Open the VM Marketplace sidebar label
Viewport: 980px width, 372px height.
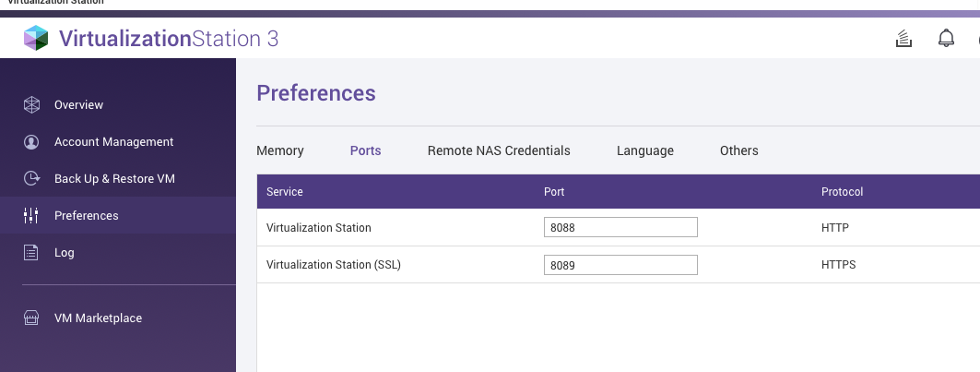(x=98, y=318)
